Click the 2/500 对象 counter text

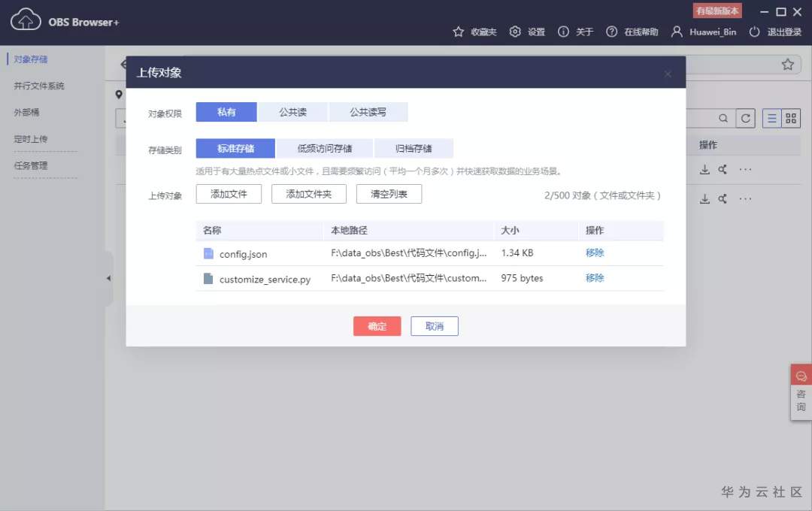tap(602, 195)
